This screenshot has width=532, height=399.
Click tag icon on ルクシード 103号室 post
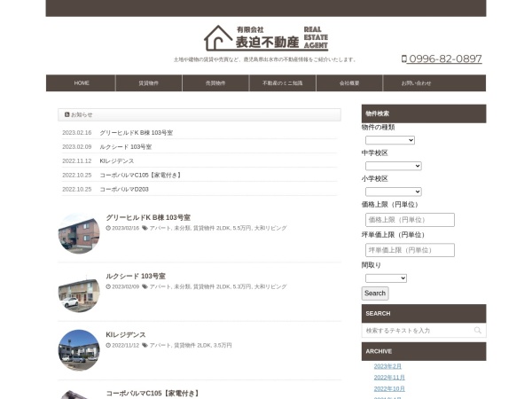point(145,286)
